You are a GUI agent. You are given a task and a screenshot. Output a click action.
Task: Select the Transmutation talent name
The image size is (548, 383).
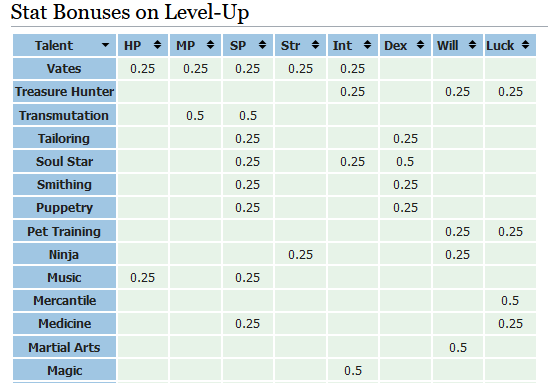pos(64,115)
